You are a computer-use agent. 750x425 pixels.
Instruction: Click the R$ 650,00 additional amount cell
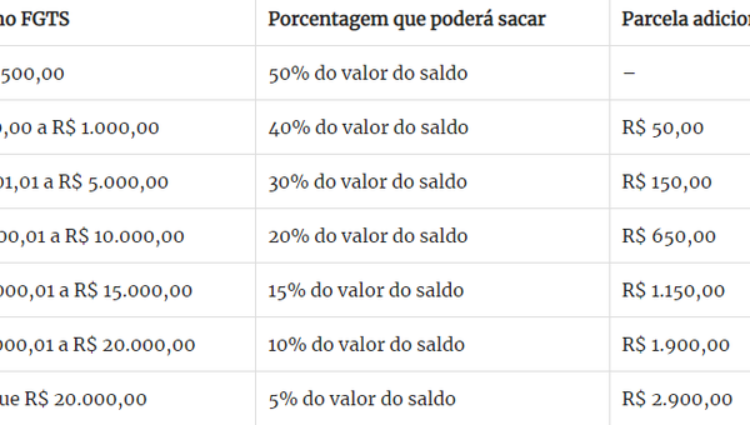(x=669, y=236)
